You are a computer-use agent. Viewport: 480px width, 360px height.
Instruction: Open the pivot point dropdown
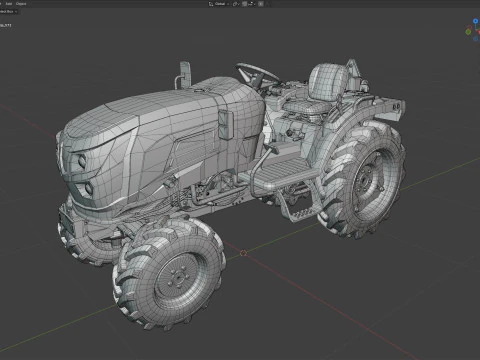[x=236, y=4]
